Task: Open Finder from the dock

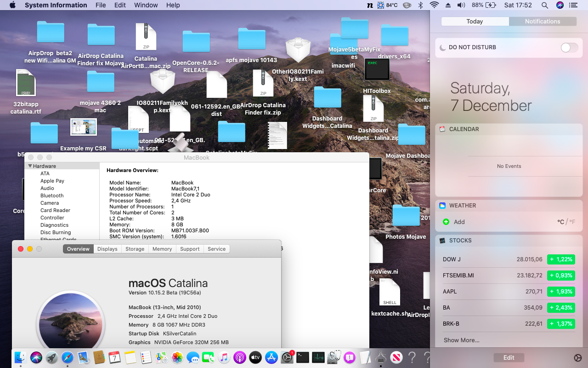Action: 20,357
